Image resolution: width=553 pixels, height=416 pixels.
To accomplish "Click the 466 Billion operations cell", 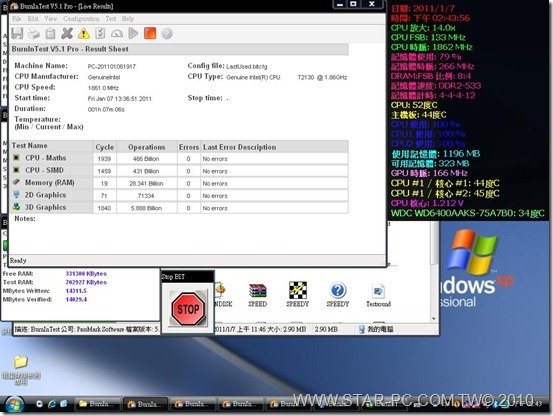I will click(x=146, y=159).
